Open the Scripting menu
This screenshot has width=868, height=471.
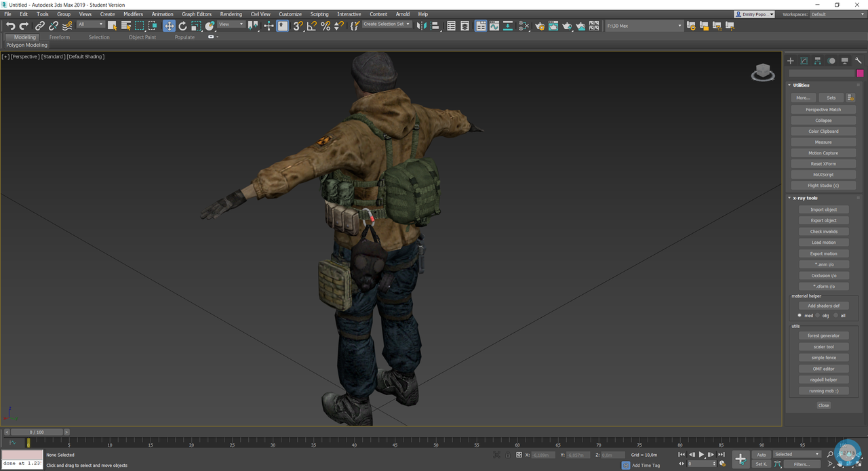click(319, 14)
